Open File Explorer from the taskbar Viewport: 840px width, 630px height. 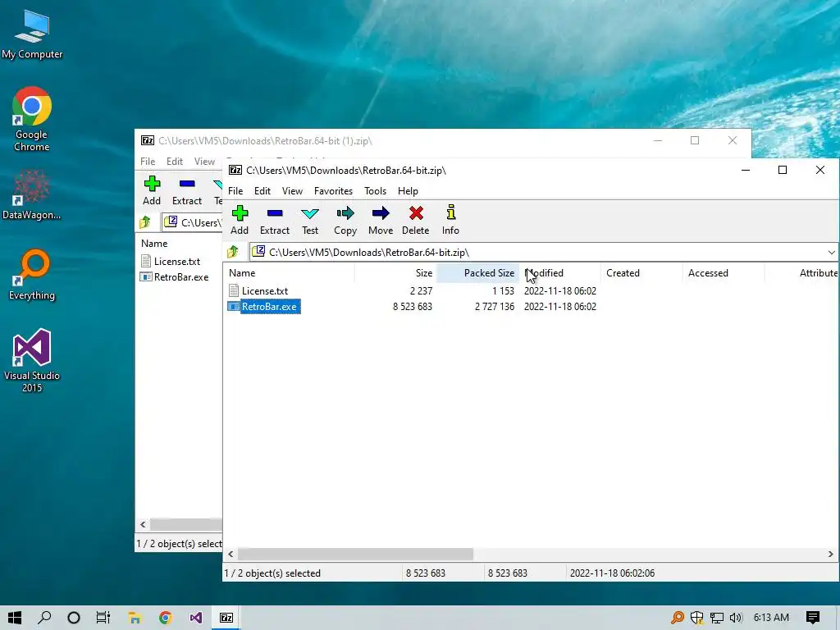point(135,618)
